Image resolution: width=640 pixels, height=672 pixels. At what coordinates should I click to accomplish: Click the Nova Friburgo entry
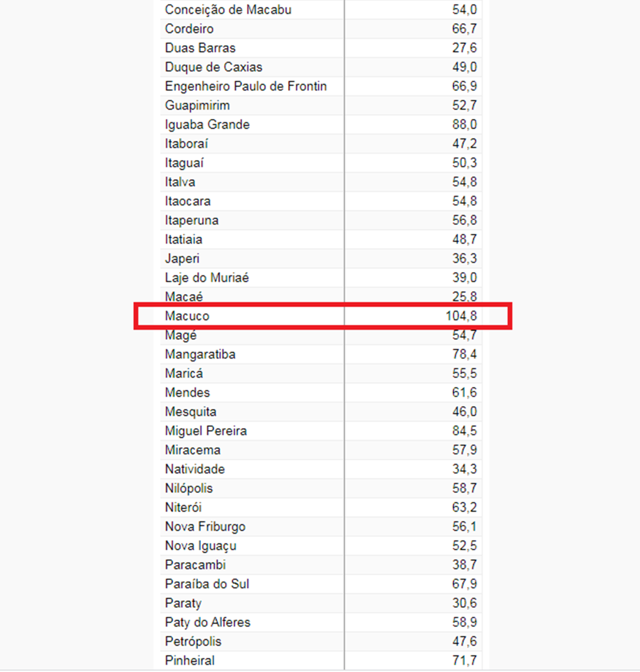point(205,527)
